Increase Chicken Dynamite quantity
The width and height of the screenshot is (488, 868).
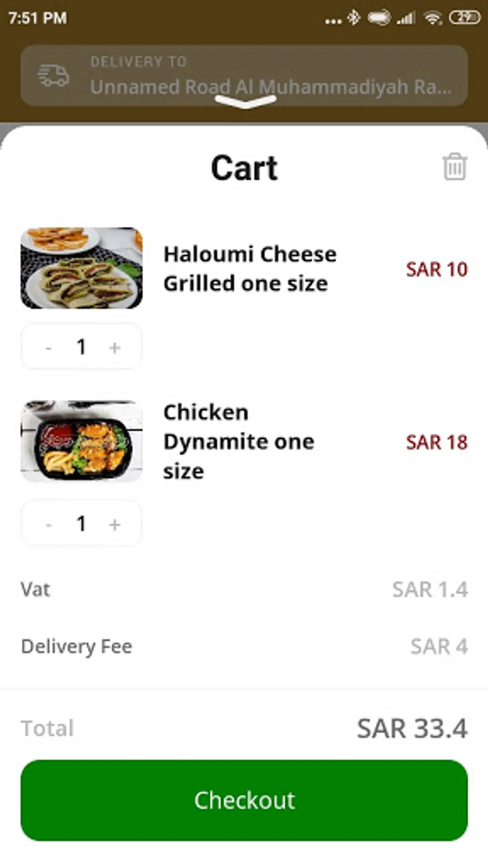114,525
